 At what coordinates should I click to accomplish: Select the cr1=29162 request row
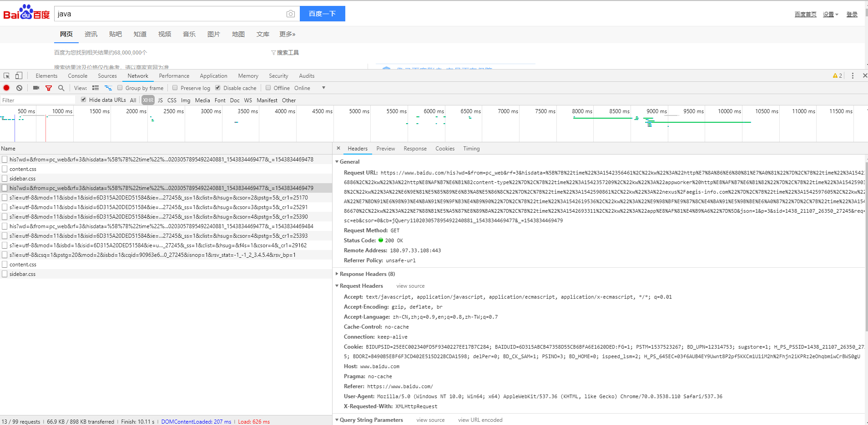click(x=166, y=245)
